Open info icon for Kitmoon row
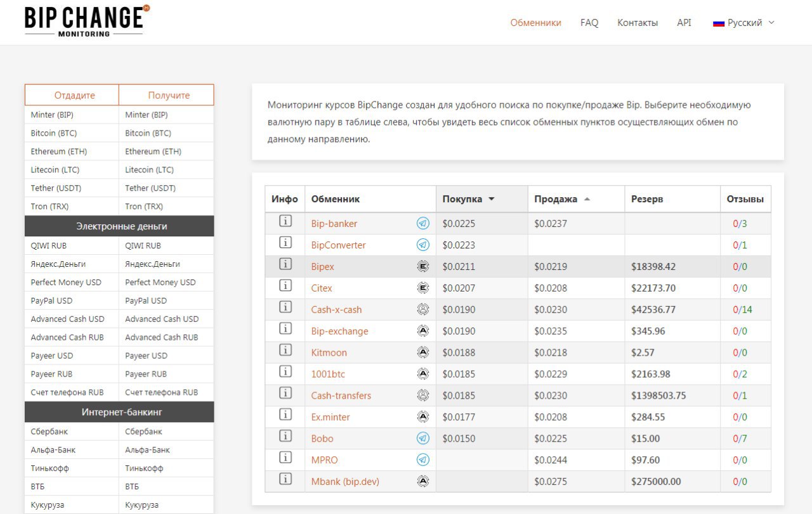This screenshot has height=514, width=812. tap(285, 350)
